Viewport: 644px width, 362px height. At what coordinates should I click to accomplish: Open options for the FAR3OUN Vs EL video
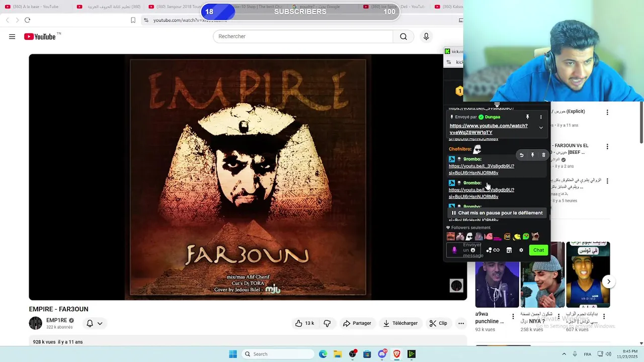click(x=607, y=146)
